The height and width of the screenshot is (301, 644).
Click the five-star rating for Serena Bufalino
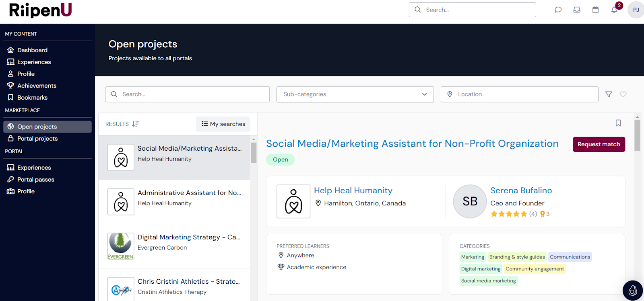509,214
